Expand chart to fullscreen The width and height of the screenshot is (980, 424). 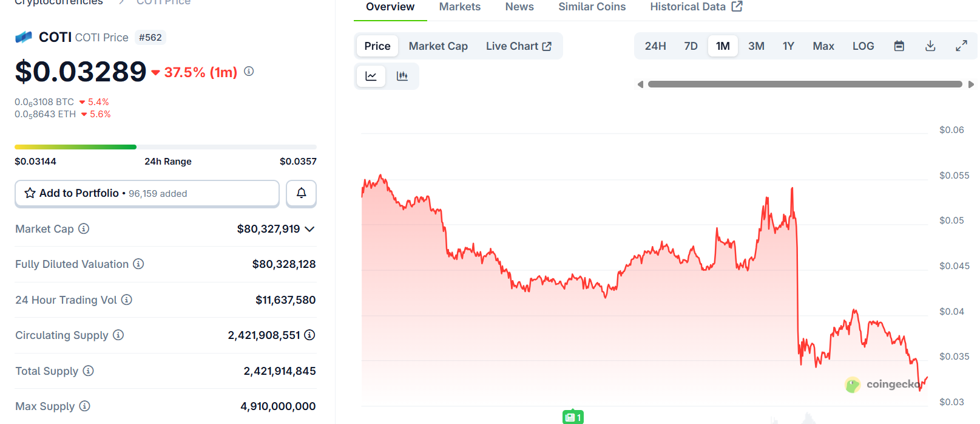click(961, 46)
